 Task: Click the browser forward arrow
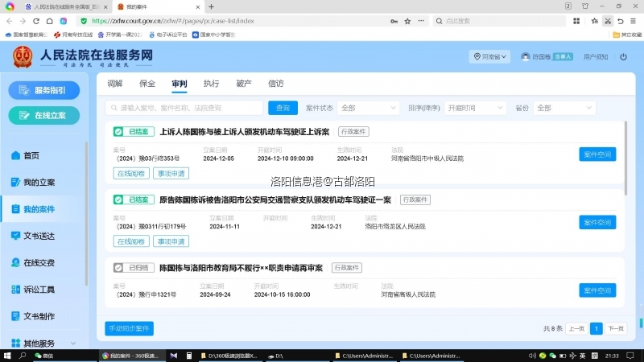[23, 21]
